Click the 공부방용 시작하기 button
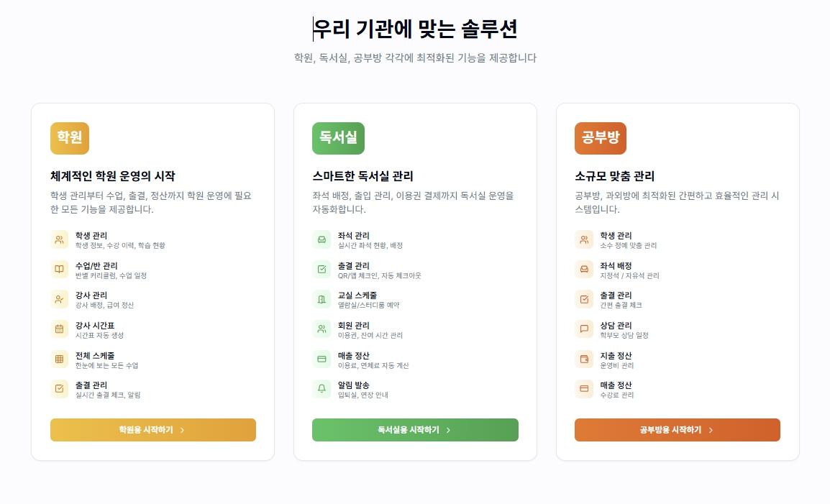 click(677, 430)
